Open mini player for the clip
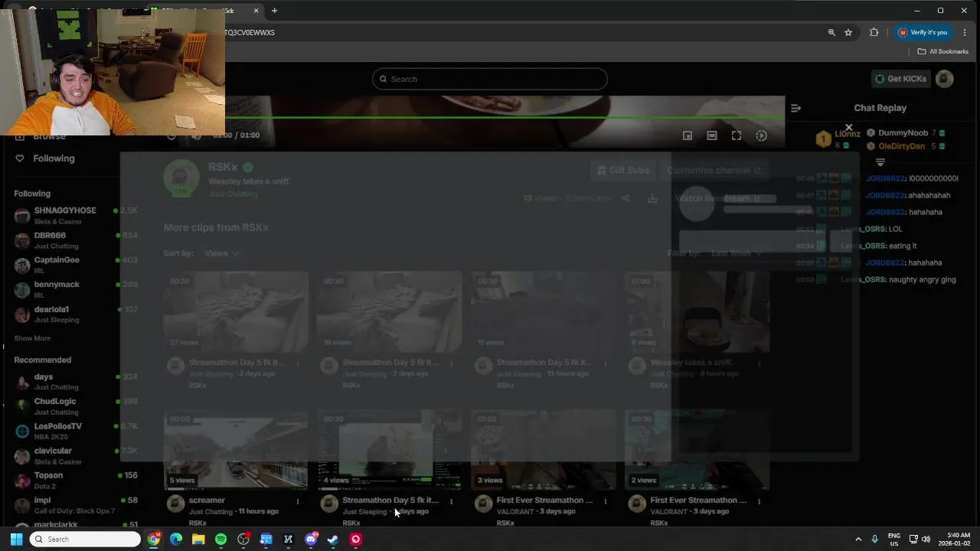 tap(688, 135)
